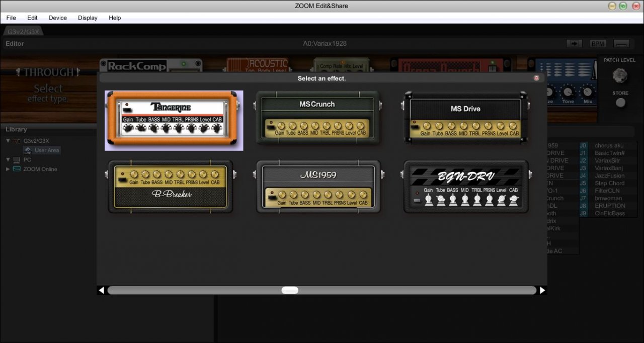The width and height of the screenshot is (644, 343).
Task: Expand the ZOOM Online library node
Action: [8, 169]
